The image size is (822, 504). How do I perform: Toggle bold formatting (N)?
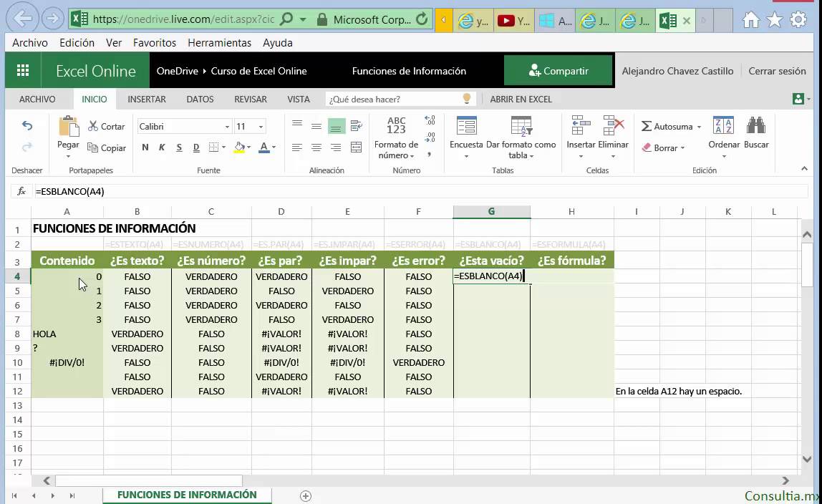tap(145, 147)
